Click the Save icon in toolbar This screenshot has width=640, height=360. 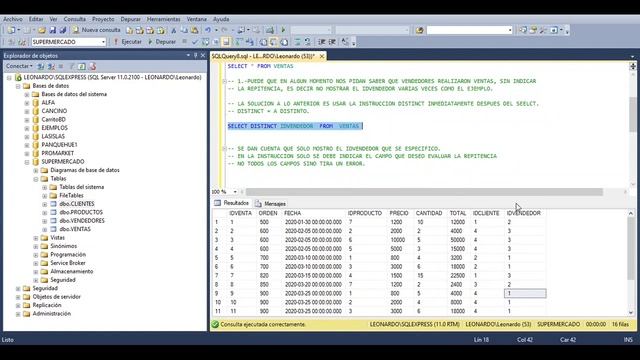click(53, 30)
